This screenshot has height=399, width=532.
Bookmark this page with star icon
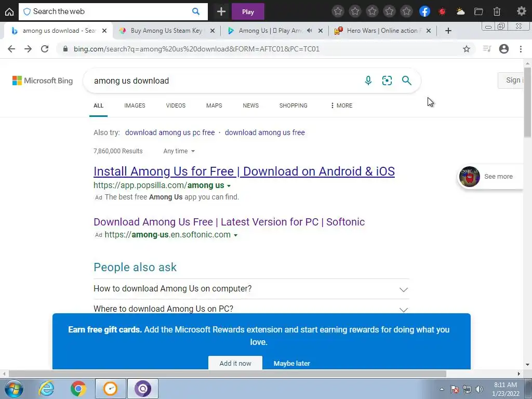tap(467, 49)
